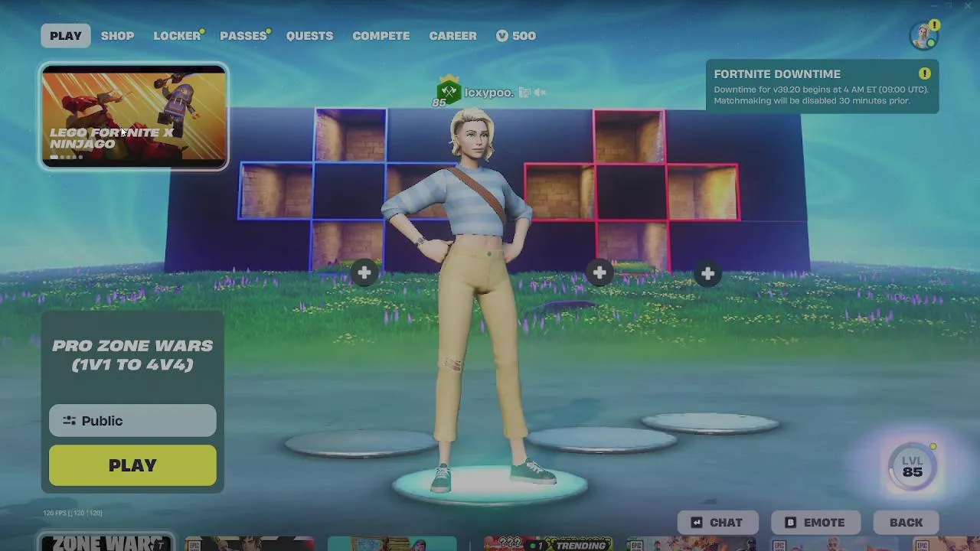Image resolution: width=980 pixels, height=551 pixels.
Task: Invite a player with the left plus button
Action: [364, 272]
